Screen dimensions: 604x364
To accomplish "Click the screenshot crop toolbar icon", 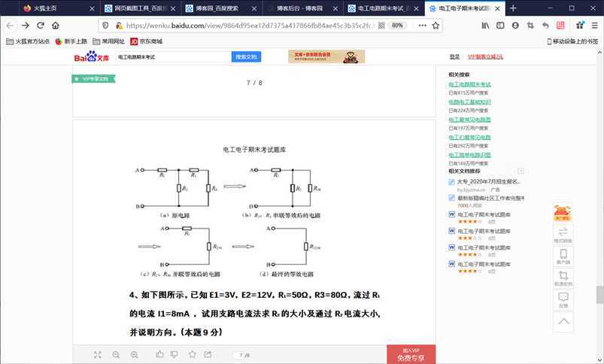I will (x=530, y=26).
